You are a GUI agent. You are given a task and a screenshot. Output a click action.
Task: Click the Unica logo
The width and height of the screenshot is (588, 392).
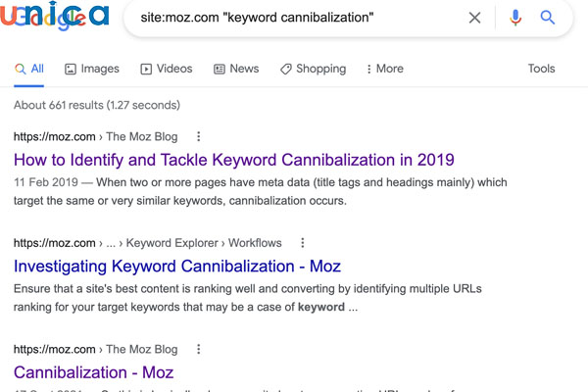click(54, 18)
